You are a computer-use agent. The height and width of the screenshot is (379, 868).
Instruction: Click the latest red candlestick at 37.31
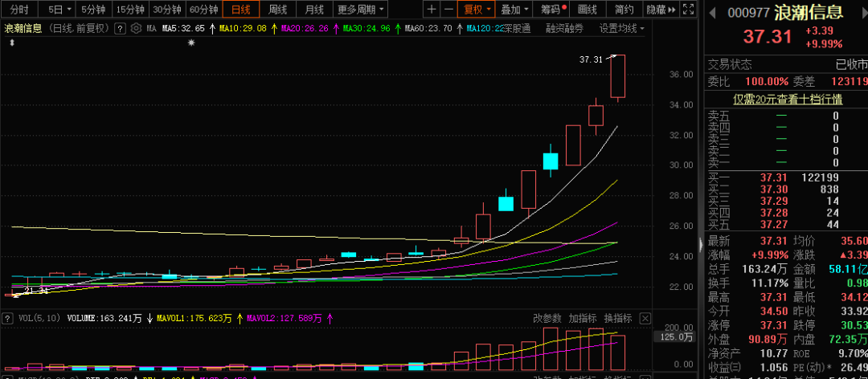(618, 76)
